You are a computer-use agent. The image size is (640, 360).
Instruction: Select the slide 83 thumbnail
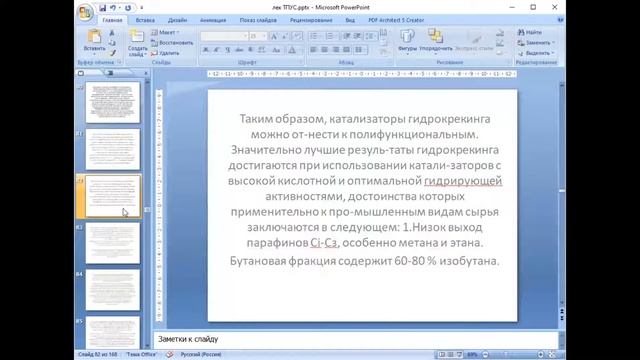coord(113,243)
